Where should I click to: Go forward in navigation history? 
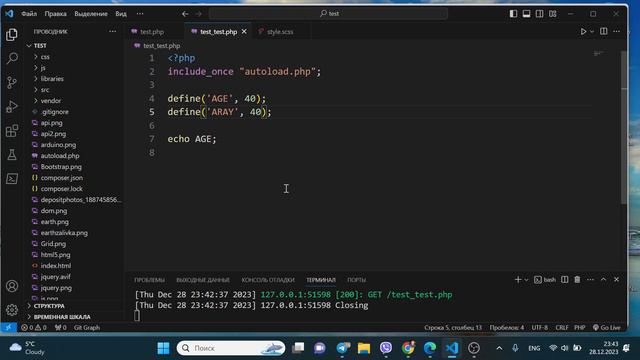(198, 13)
